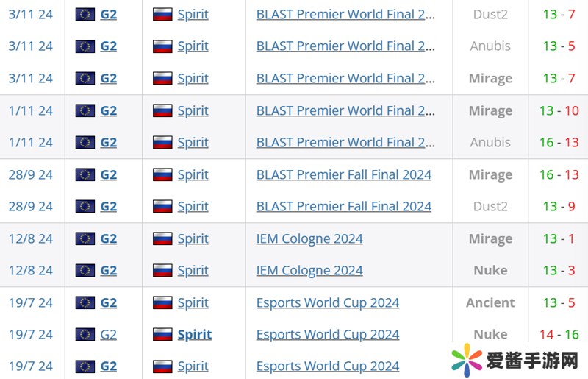Click the EU flag in the 28/9 Dust2 row

85,207
